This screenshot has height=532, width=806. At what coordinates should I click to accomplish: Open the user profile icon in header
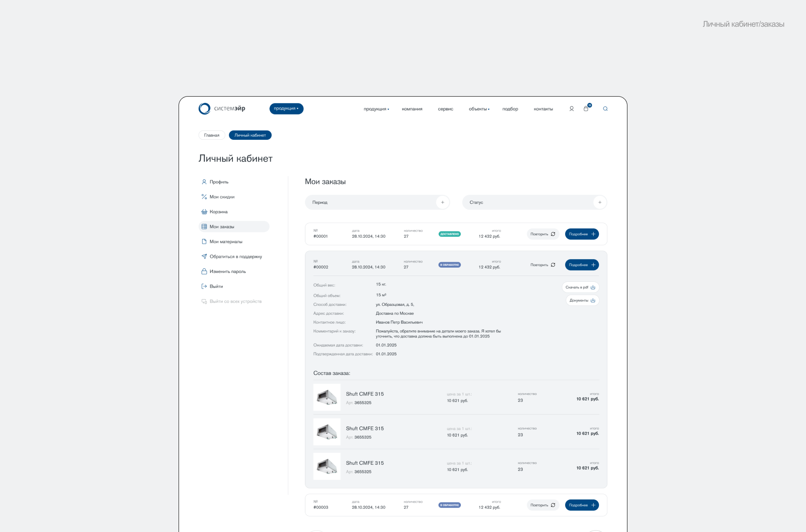(571, 109)
